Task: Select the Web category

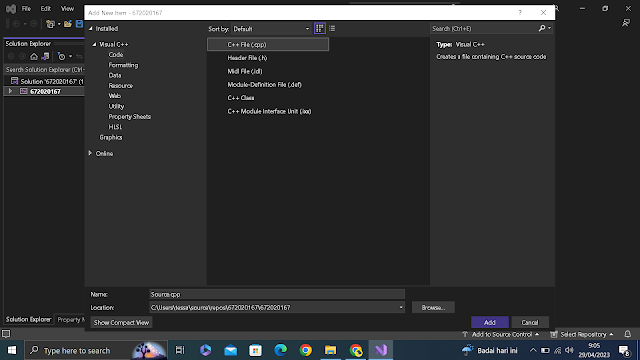Action: (x=114, y=96)
